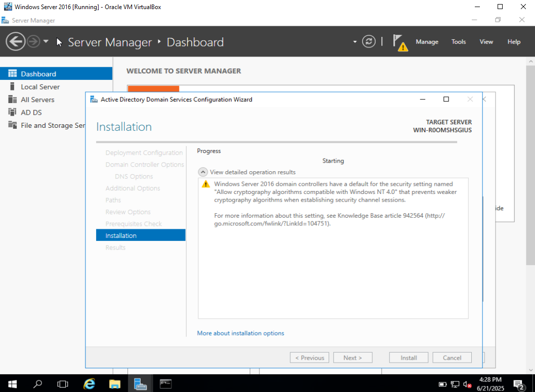This screenshot has width=535, height=392.
Task: Click the Install button in the wizard
Action: point(409,358)
